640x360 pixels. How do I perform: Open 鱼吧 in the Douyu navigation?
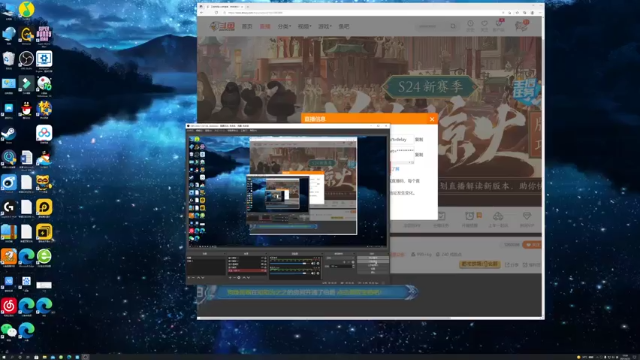(344, 26)
